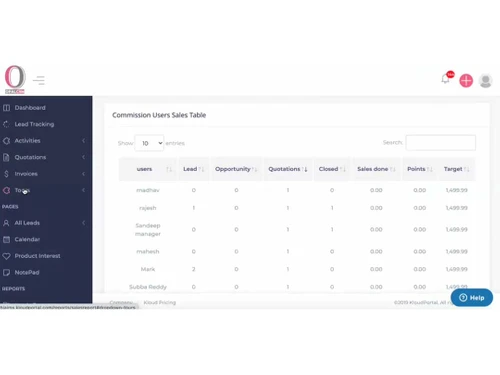This screenshot has height=375, width=500.
Task: Select the madhav user cell
Action: pos(148,190)
